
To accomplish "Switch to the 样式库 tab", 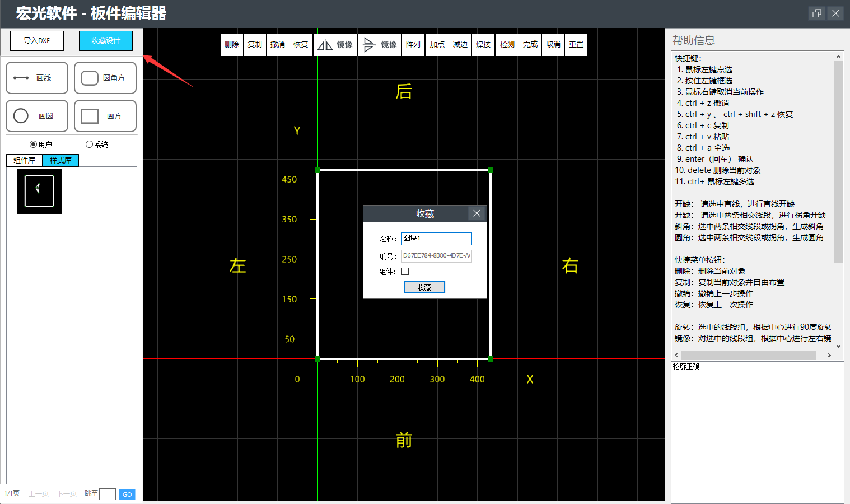I will (60, 160).
